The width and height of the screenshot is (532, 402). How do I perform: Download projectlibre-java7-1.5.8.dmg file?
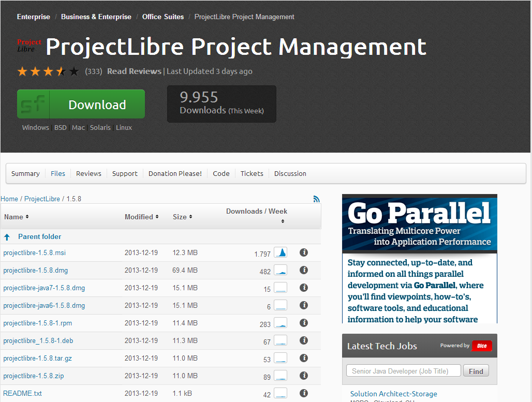click(44, 288)
